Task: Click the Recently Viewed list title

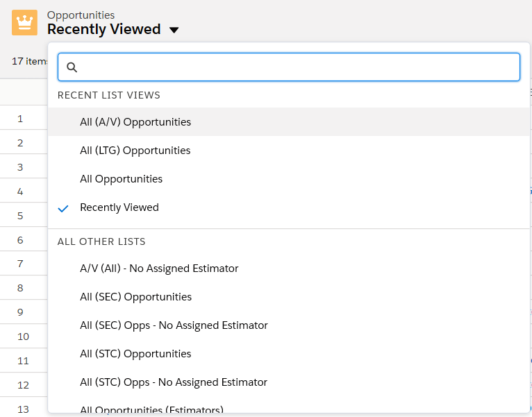Action: tap(103, 30)
